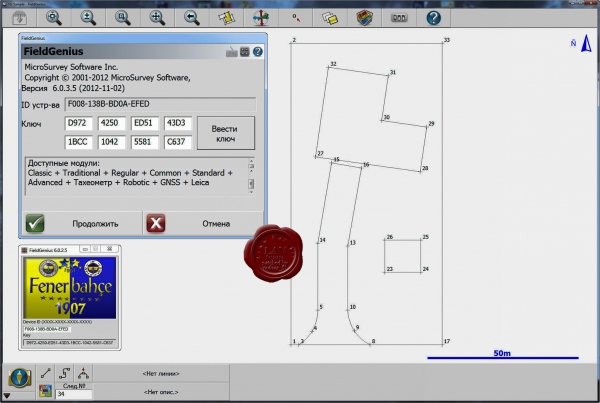This screenshot has width=600, height=403.
Task: Click the 'Доступные модули' modules text
Action: [64, 163]
